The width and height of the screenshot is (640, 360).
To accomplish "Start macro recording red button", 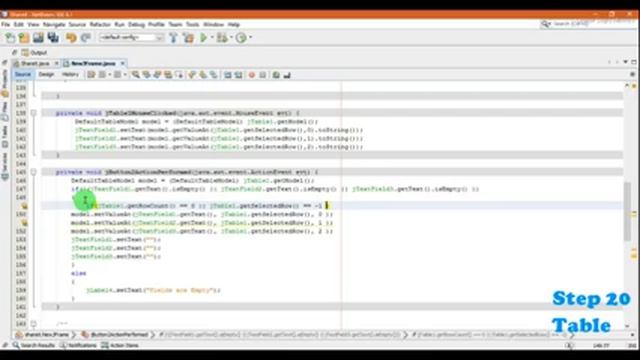I will pos(252,75).
